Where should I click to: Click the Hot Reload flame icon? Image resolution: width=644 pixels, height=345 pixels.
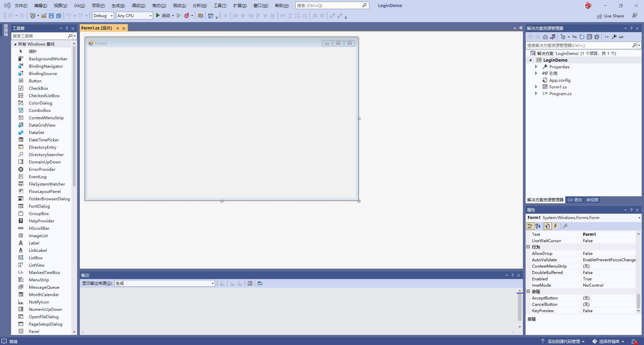coord(186,16)
